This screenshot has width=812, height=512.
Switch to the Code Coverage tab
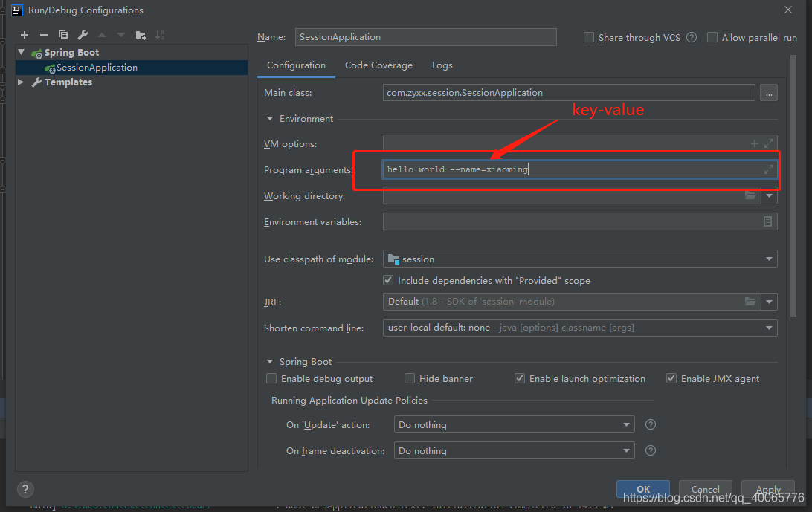tap(378, 65)
